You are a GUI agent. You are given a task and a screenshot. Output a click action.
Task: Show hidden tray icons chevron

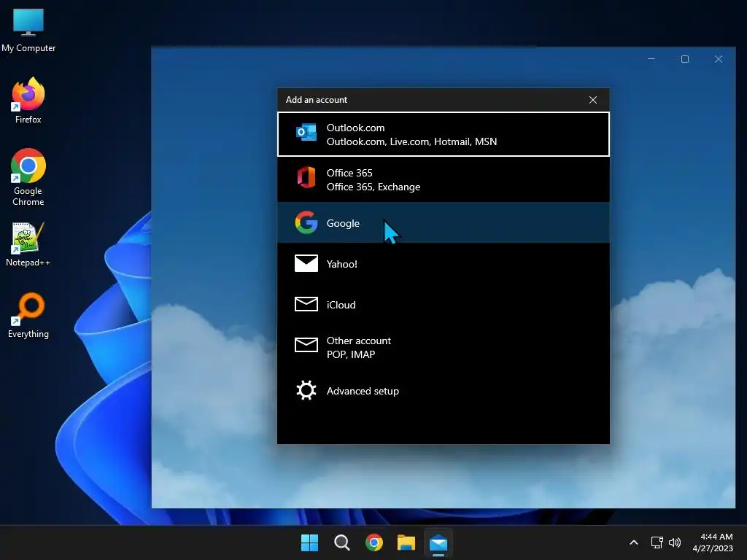pyautogui.click(x=634, y=542)
